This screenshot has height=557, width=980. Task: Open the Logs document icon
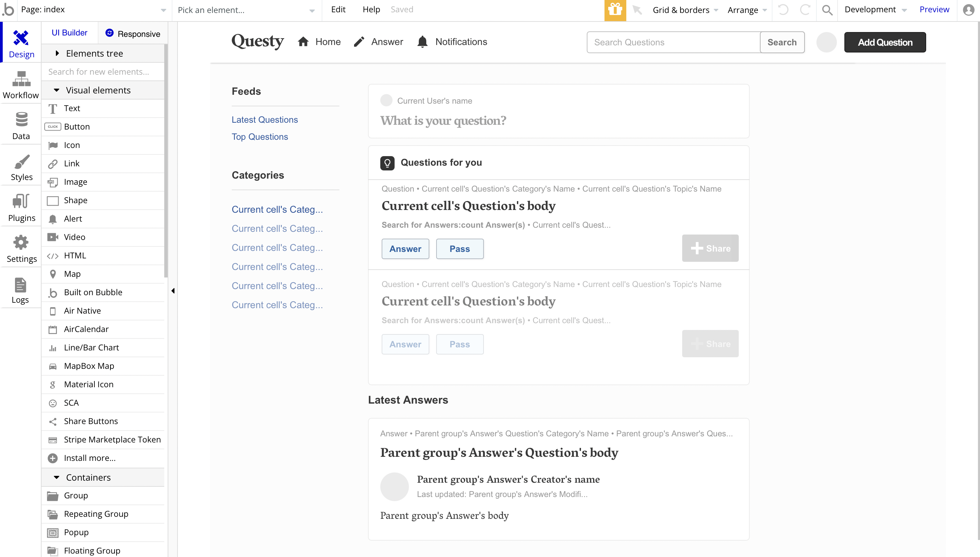click(20, 284)
